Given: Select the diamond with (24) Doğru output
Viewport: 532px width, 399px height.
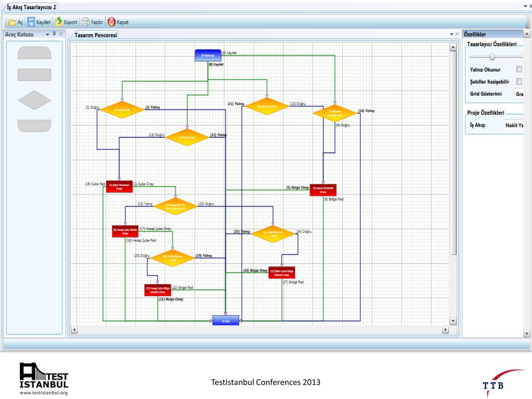Looking at the screenshot, I should pos(273,234).
